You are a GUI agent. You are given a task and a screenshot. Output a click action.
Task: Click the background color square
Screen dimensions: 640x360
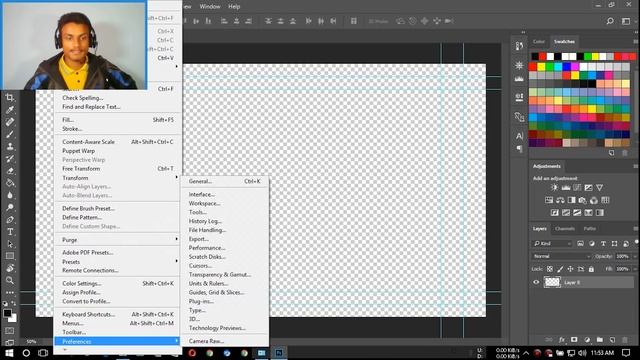point(13,318)
